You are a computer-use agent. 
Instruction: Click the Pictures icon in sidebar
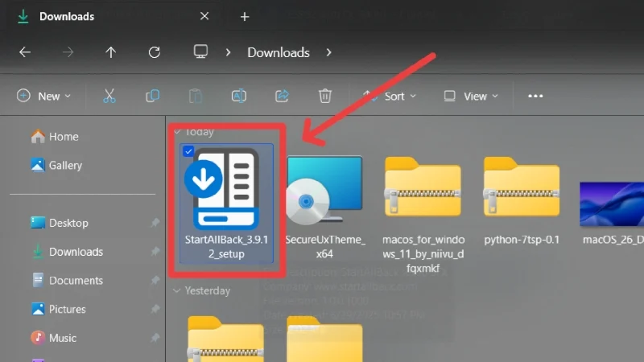pos(38,309)
